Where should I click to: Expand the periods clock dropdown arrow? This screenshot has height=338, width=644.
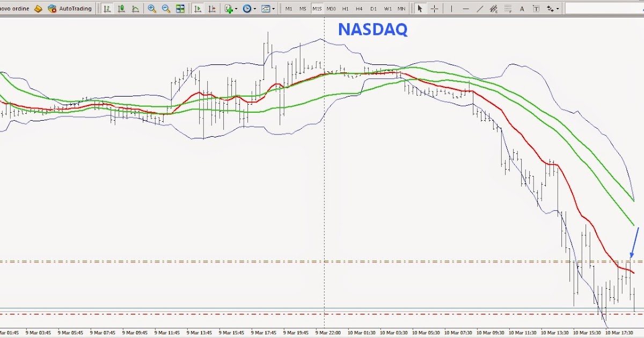tap(254, 9)
